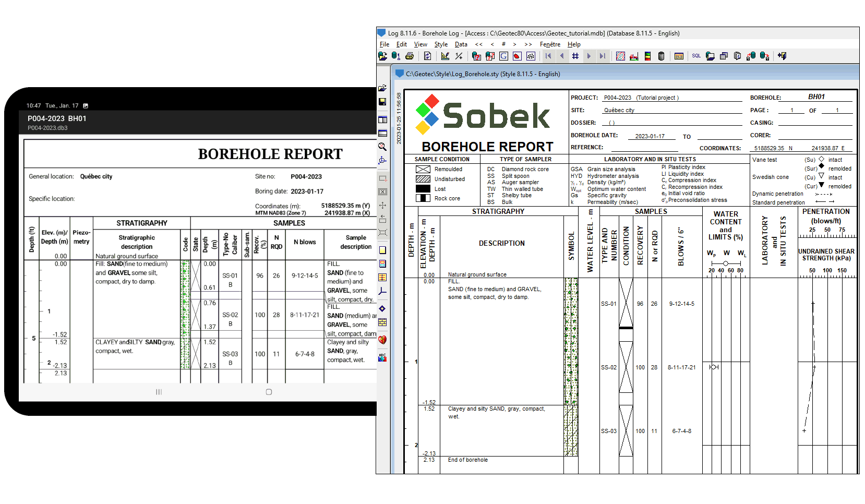Click Québec city site value in Sobek header
Image resolution: width=865 pixels, height=504 pixels.
(x=619, y=110)
